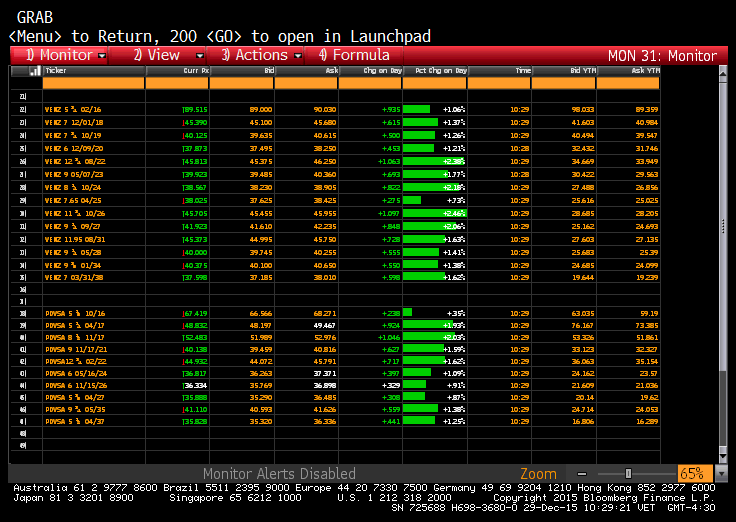Viewport: 736px width, 522px height.
Task: Click the orange filter field under Bid YTM
Action: (564, 83)
